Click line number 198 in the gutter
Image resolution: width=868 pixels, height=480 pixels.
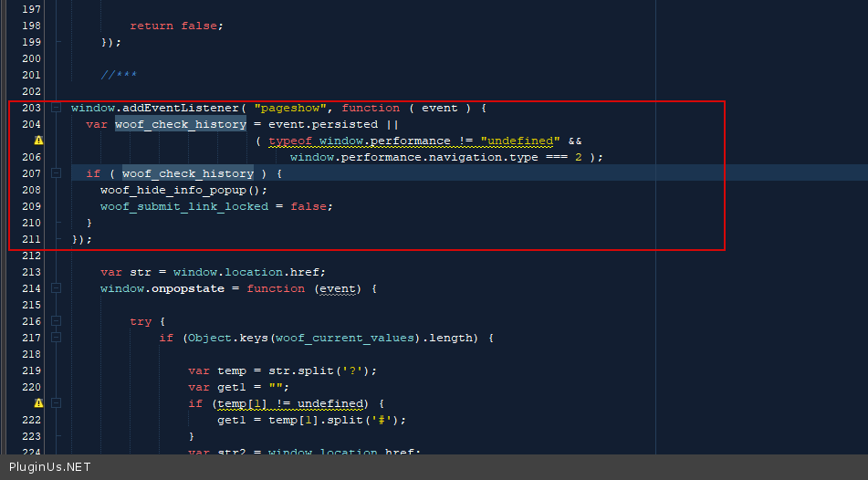pyautogui.click(x=30, y=26)
